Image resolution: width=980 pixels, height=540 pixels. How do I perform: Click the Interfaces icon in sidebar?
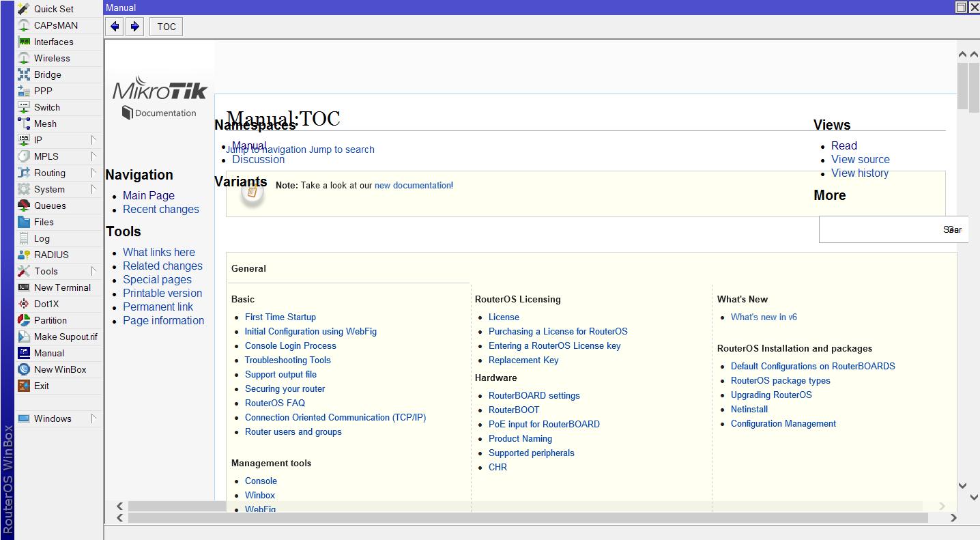[x=24, y=42]
